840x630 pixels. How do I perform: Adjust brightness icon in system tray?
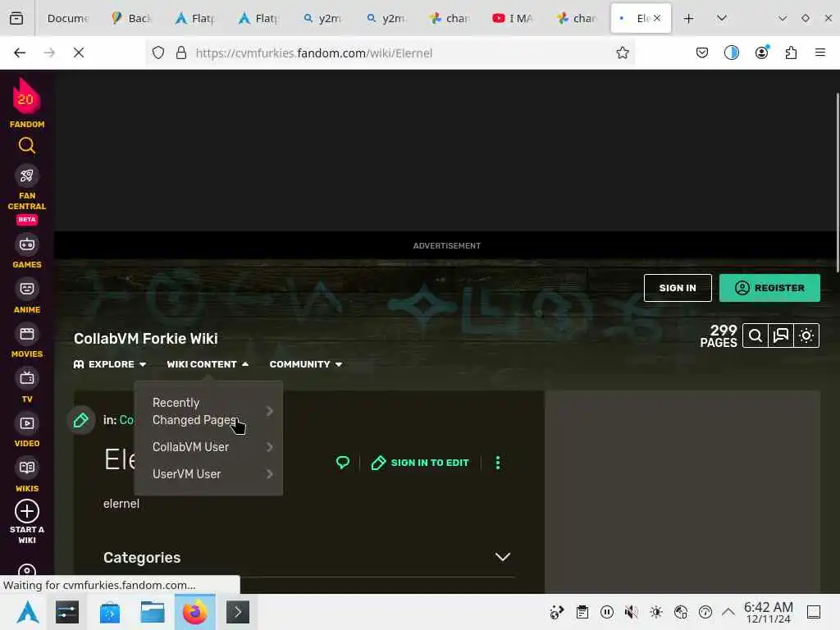[x=655, y=612]
